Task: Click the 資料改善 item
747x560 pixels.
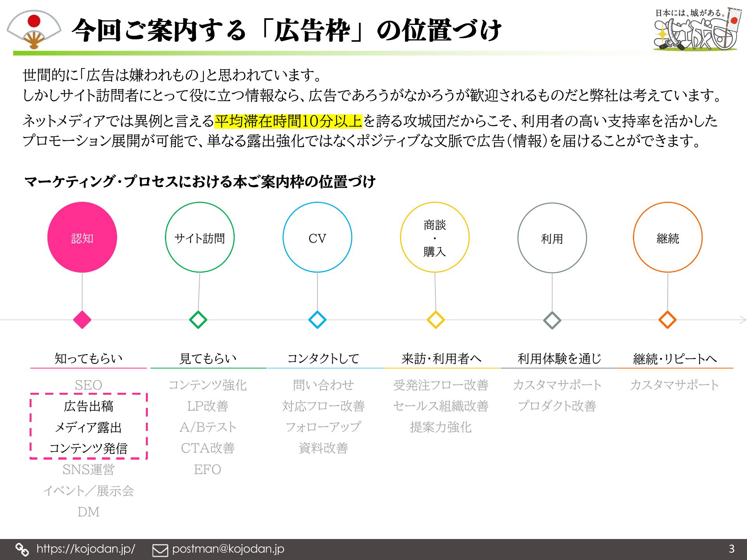Action: pos(323,448)
